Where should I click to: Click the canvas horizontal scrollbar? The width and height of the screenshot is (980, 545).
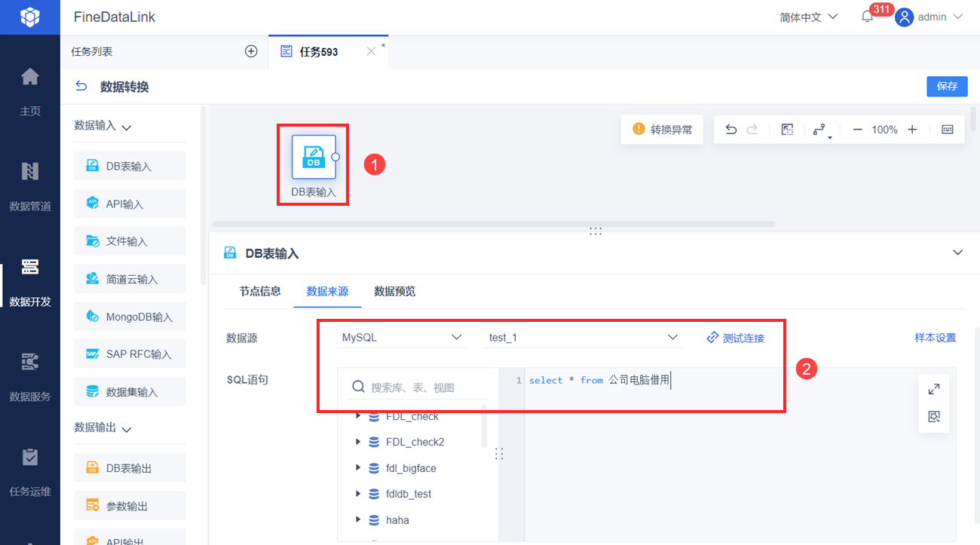pyautogui.click(x=494, y=224)
